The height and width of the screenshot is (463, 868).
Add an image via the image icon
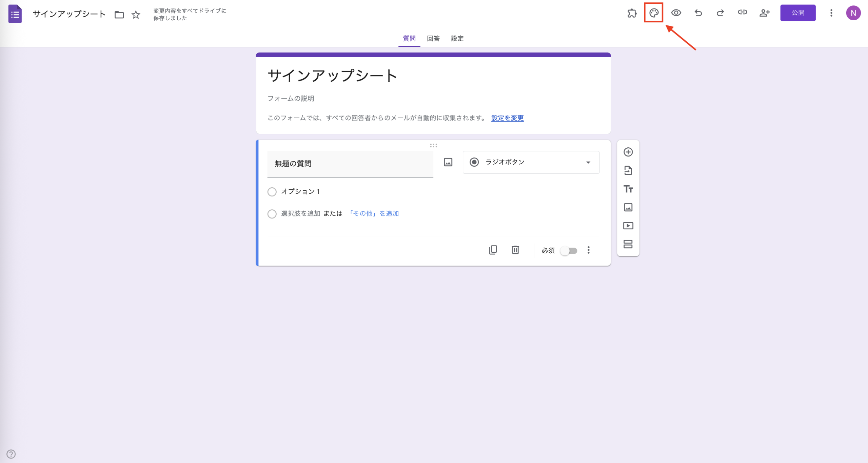tap(629, 207)
